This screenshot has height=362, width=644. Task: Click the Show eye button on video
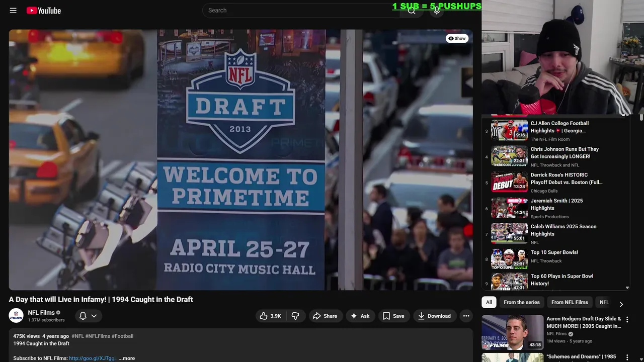point(457,38)
